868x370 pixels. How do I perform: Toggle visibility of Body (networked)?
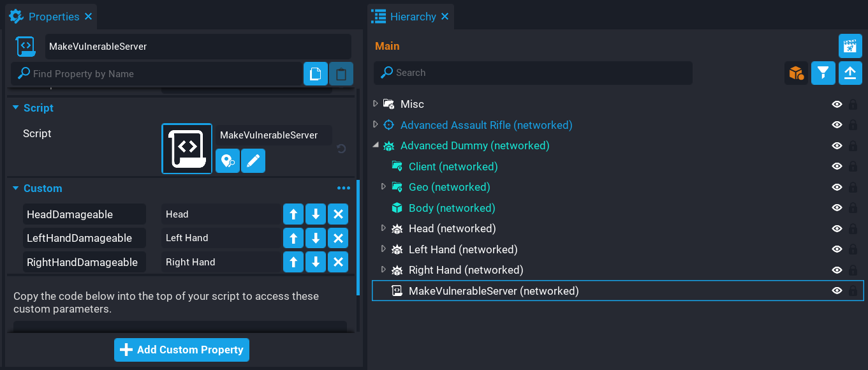click(837, 207)
